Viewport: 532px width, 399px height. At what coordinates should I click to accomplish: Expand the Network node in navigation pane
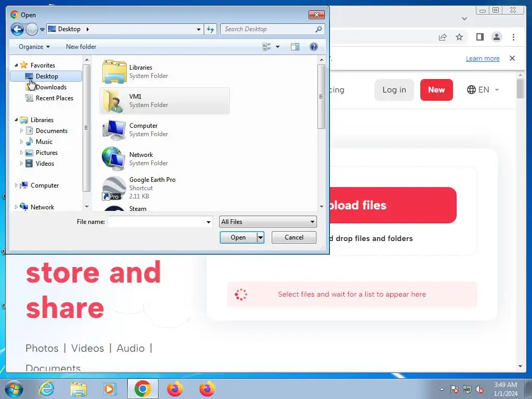pyautogui.click(x=16, y=207)
